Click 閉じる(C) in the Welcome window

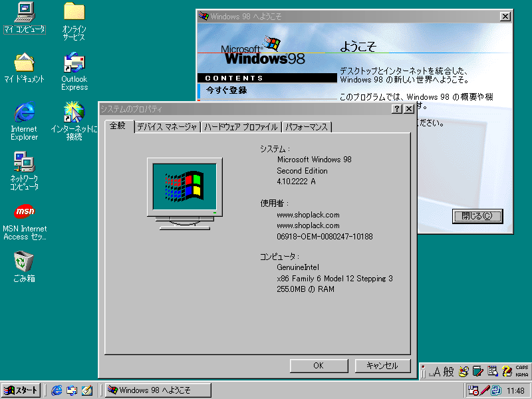(x=477, y=216)
